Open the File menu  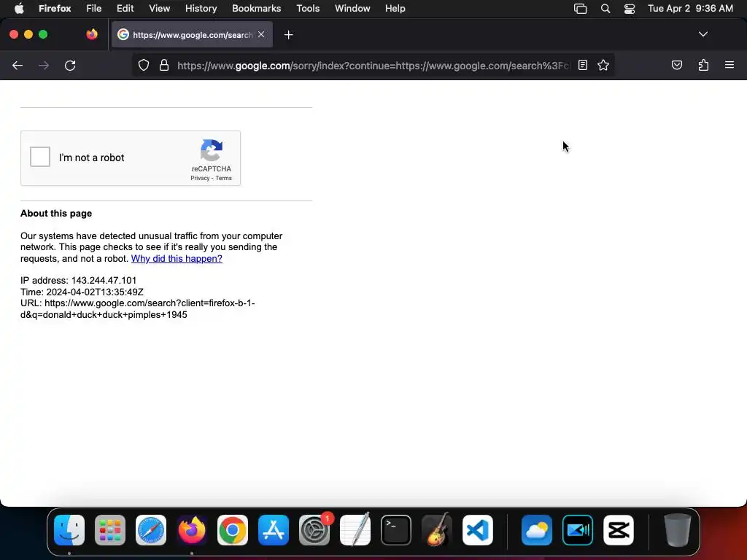pyautogui.click(x=93, y=9)
